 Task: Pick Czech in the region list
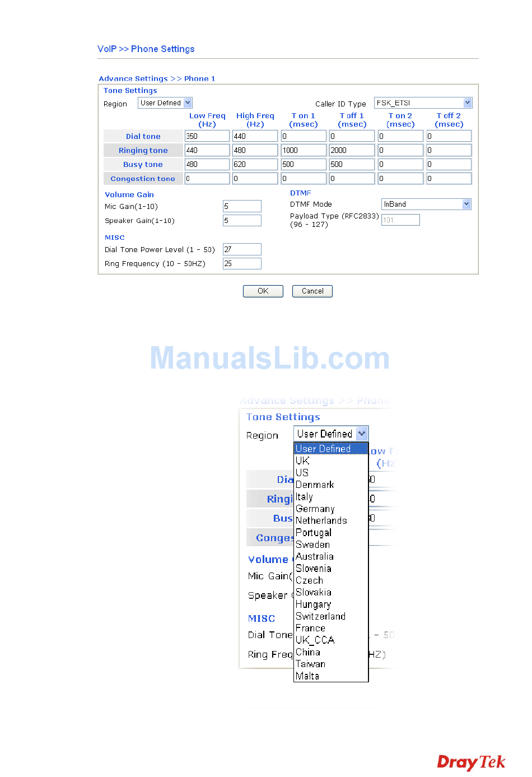(331, 580)
